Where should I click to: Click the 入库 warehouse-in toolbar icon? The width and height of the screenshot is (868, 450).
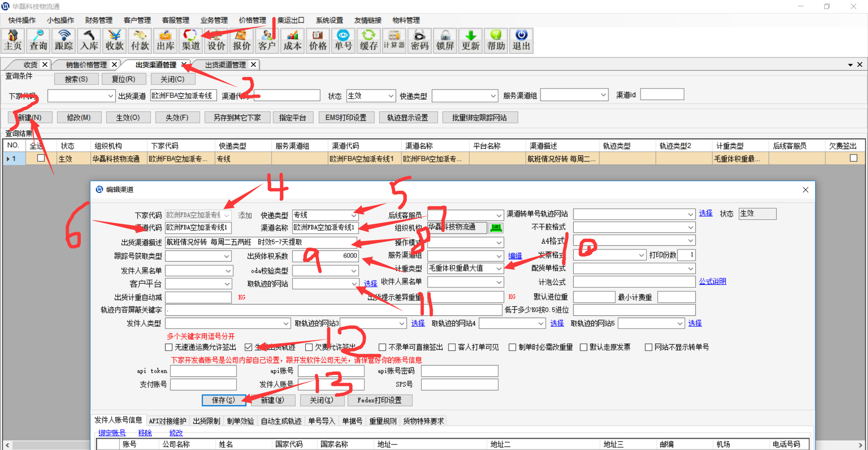click(x=89, y=40)
